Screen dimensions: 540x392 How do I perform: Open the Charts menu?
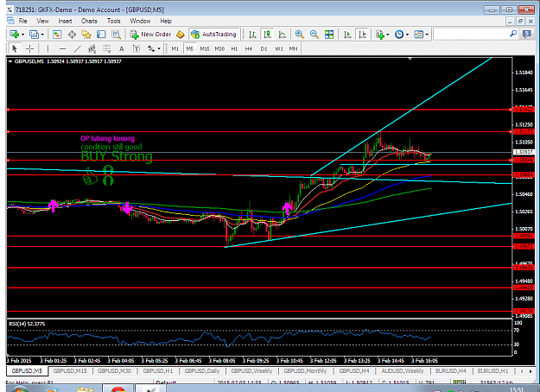point(89,21)
